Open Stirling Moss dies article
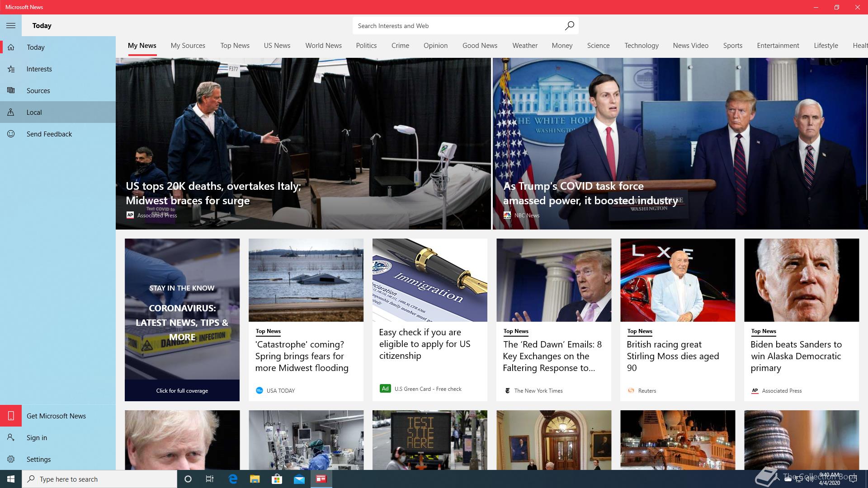868x488 pixels. click(673, 356)
